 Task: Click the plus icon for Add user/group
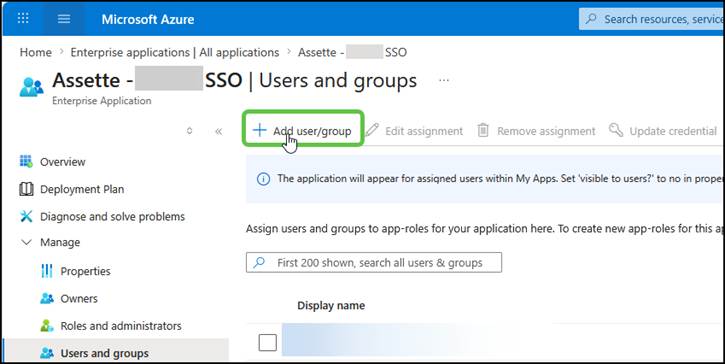[259, 130]
